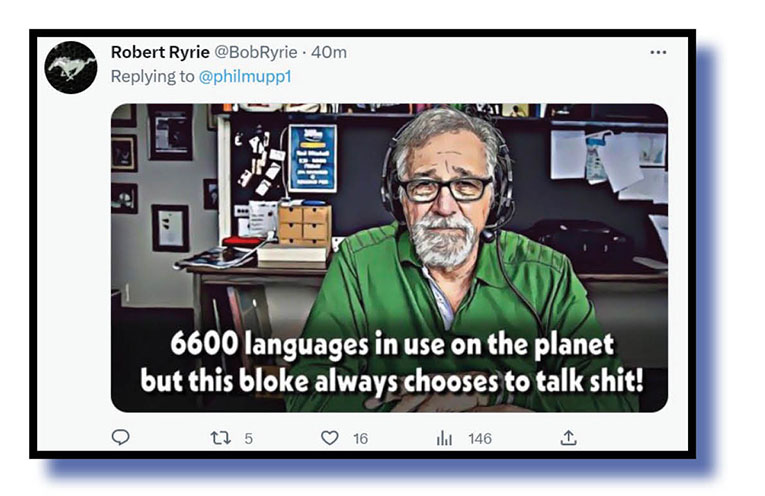The height and width of the screenshot is (496, 765).
Task: Click the @BobRyrie handle
Action: [256, 52]
